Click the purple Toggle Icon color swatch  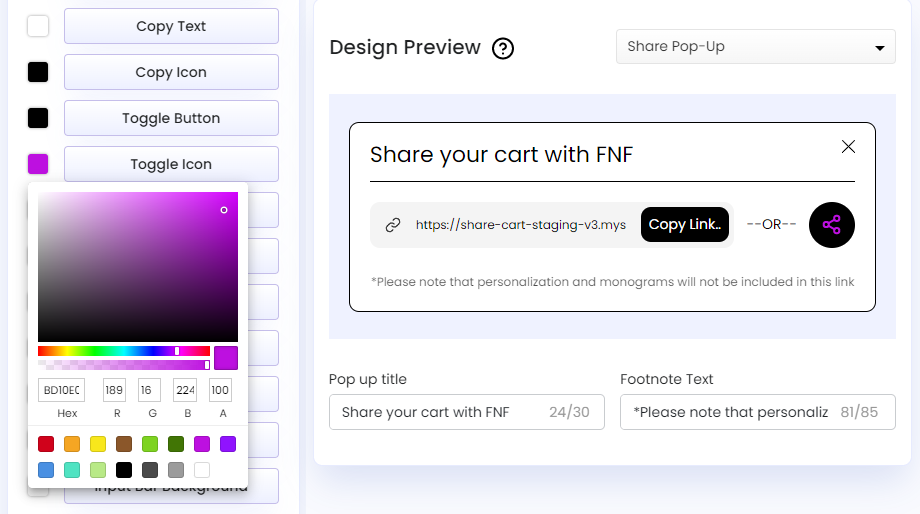38,164
